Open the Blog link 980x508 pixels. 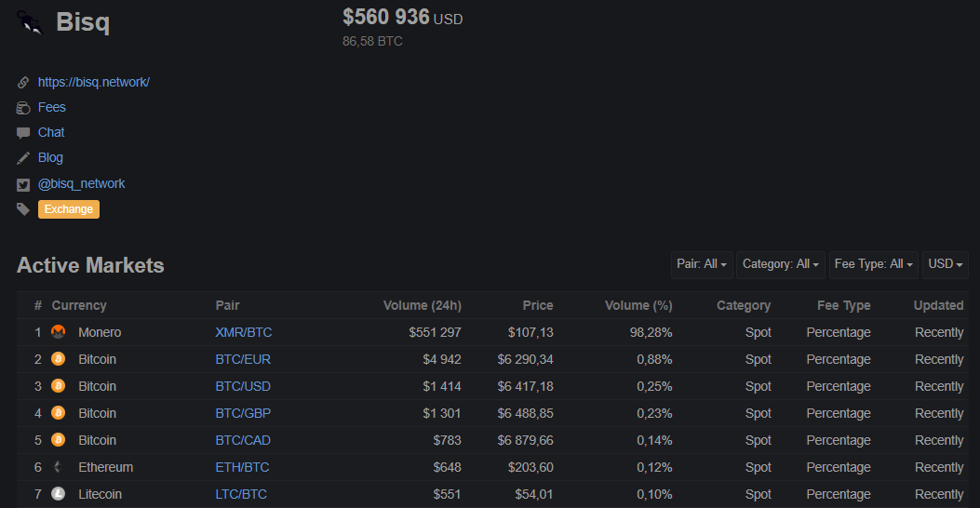point(50,157)
